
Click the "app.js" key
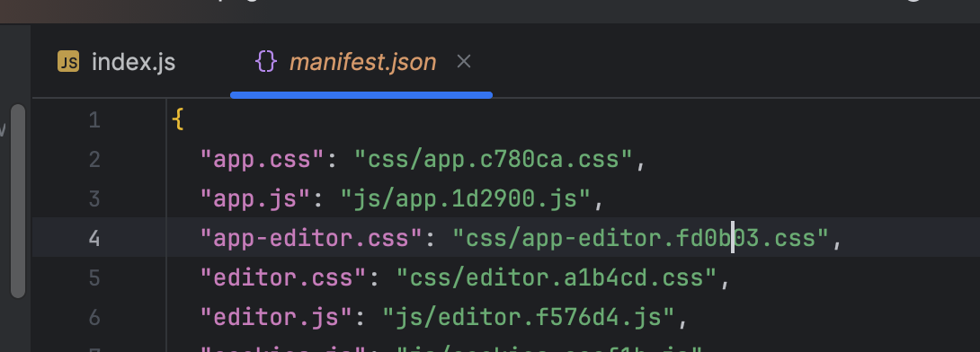click(x=255, y=199)
